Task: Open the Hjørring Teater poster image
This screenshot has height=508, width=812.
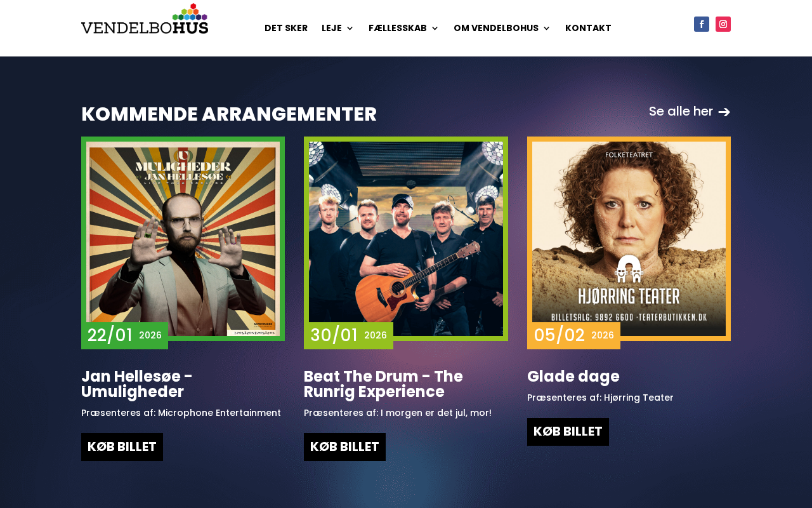Action: click(629, 239)
